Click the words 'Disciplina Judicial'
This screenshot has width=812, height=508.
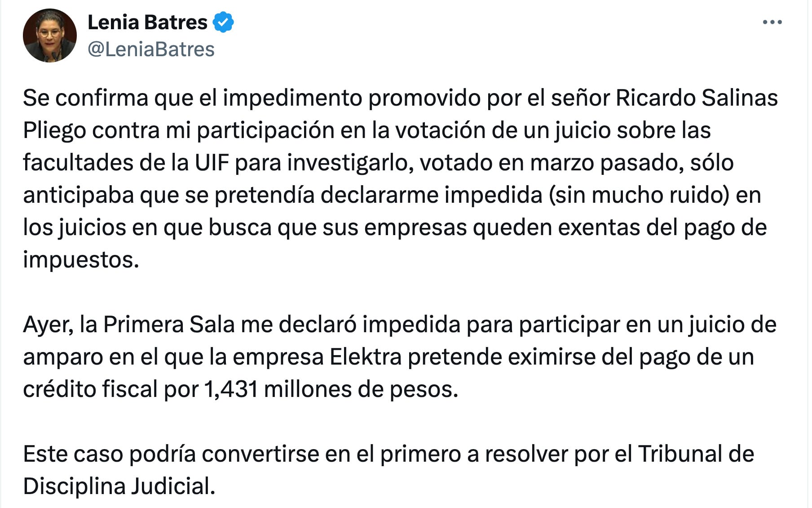click(x=119, y=486)
